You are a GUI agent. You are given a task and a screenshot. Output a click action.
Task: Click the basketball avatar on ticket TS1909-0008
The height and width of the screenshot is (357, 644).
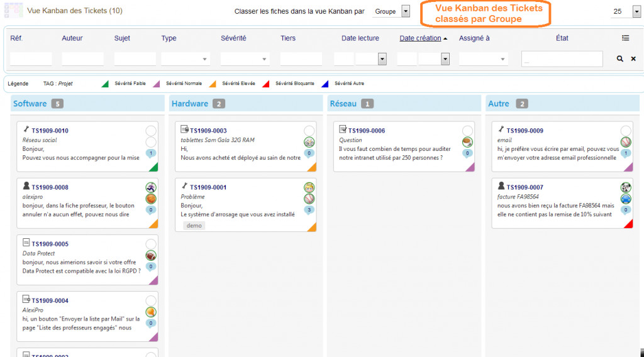click(151, 199)
